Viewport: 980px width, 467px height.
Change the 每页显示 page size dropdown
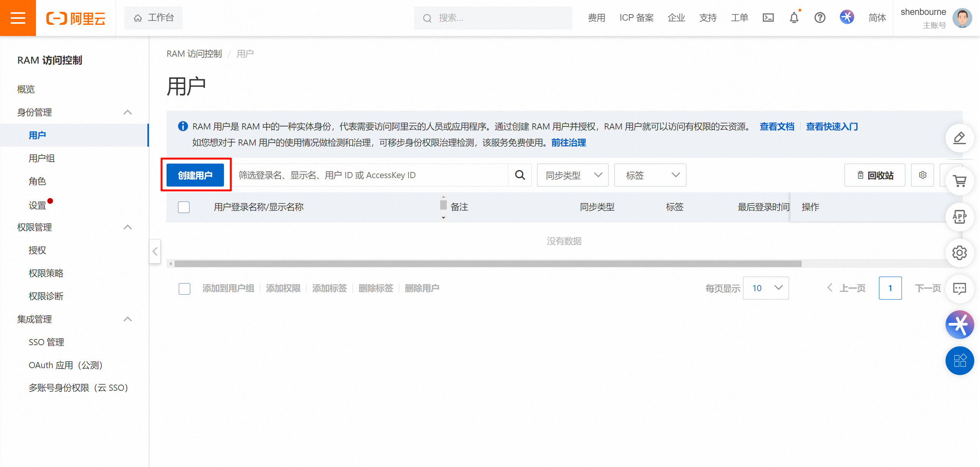coord(766,288)
